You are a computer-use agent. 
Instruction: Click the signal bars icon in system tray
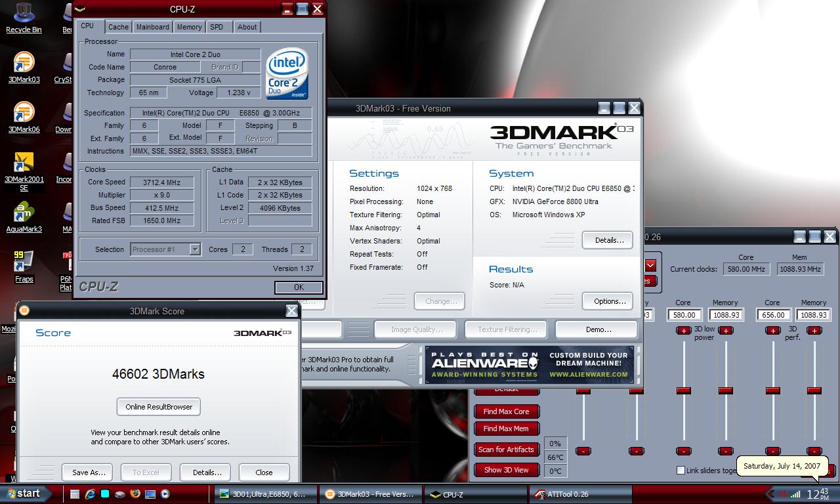coord(795,494)
